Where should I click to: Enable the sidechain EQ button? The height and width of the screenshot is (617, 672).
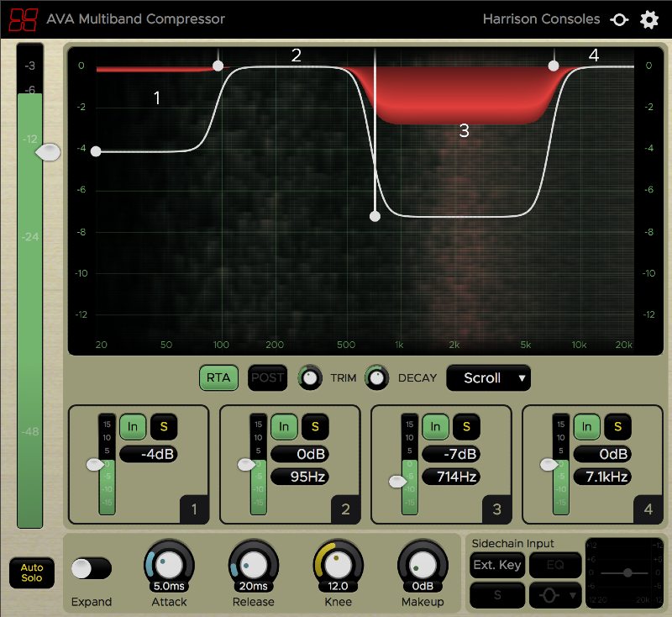coord(555,566)
